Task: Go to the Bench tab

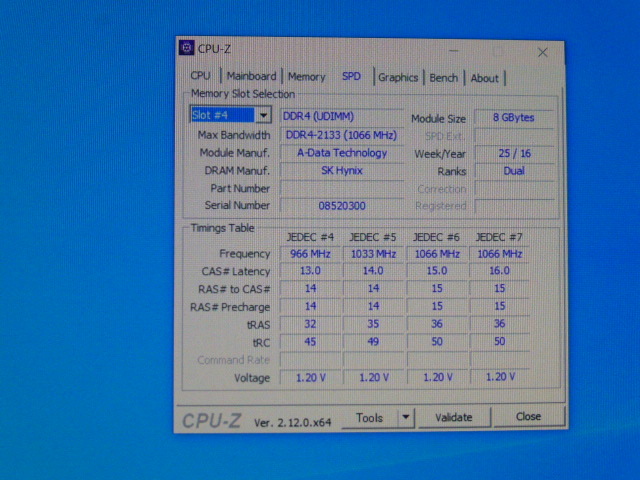Action: (x=444, y=78)
